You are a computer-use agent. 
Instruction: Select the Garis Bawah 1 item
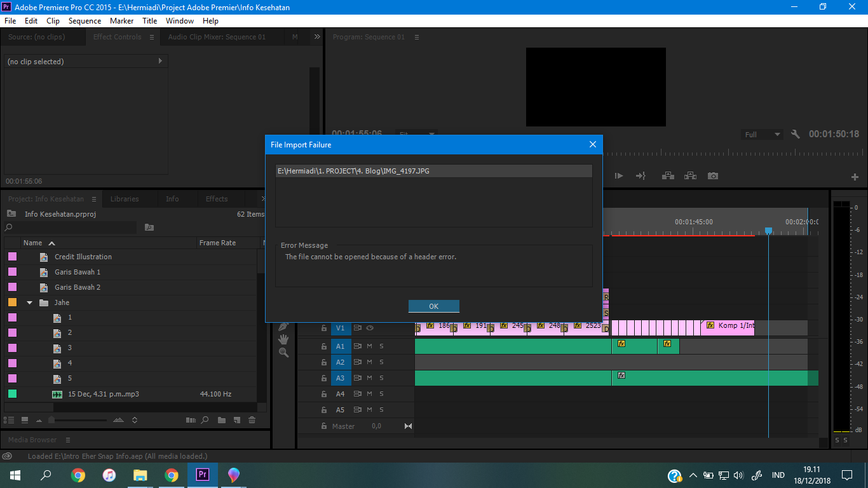pos(78,272)
